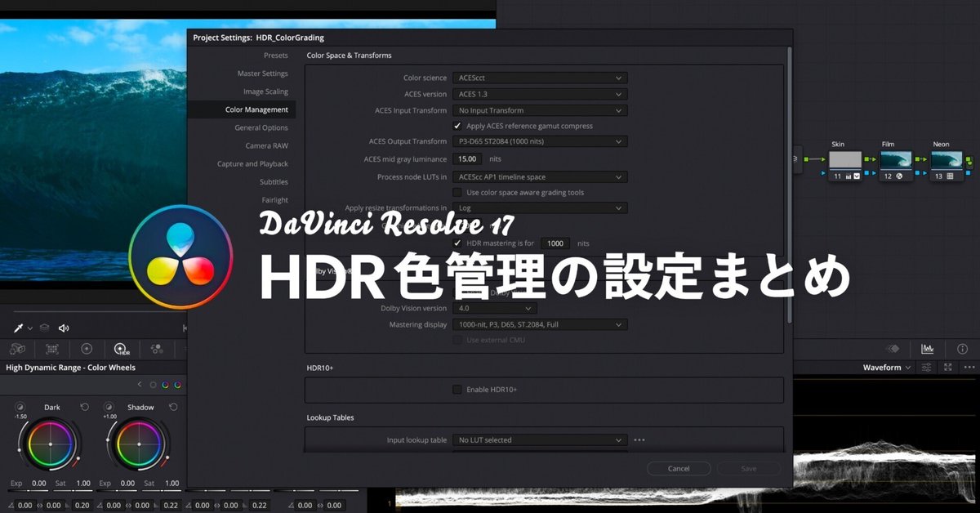
Task: Enable HDR10+ checkbox
Action: click(457, 390)
